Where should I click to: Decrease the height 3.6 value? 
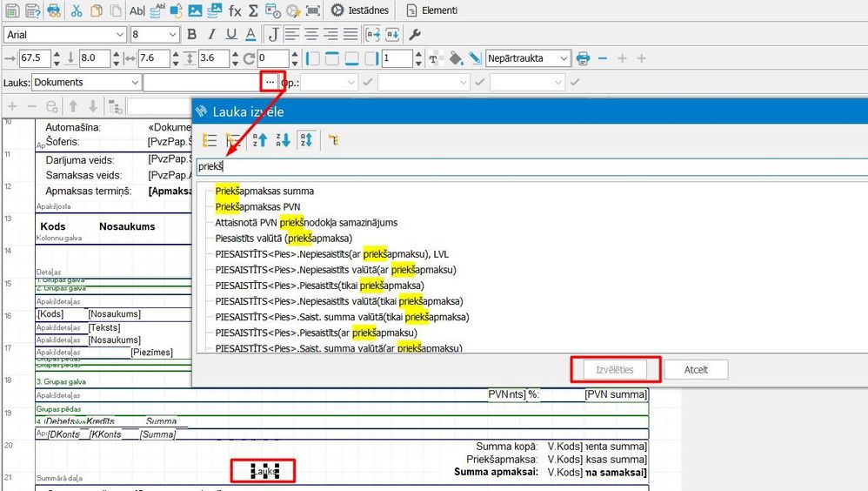pyautogui.click(x=235, y=62)
